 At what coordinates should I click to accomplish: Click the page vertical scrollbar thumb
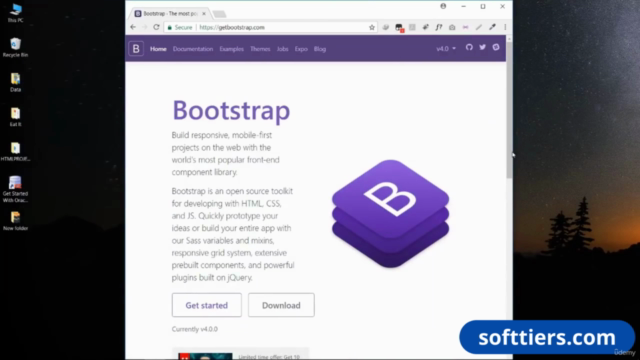tap(509, 109)
